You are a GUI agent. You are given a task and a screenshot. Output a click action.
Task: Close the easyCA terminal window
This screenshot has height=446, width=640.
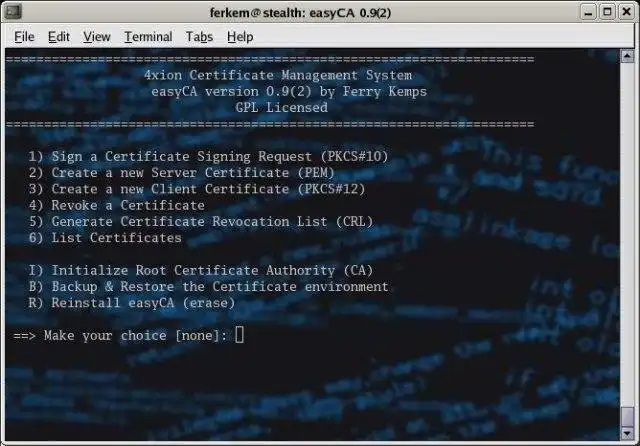tap(627, 12)
